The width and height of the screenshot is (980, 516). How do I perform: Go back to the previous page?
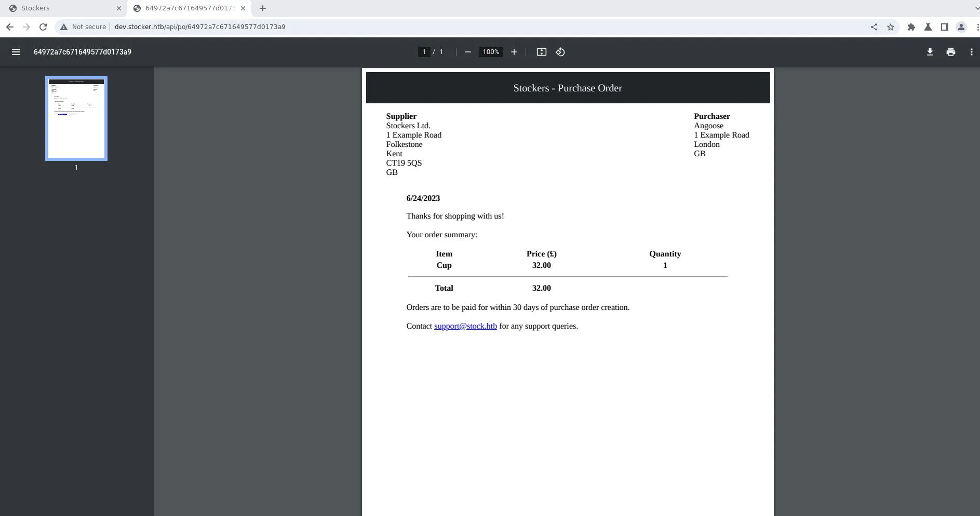click(10, 27)
